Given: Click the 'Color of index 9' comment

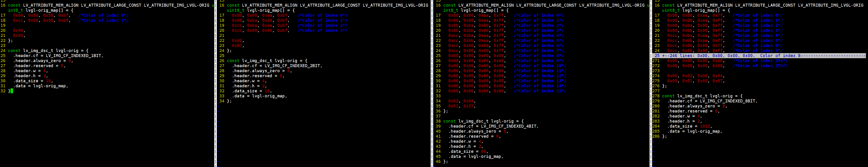Looking at the screenshot, I should tap(538, 61).
